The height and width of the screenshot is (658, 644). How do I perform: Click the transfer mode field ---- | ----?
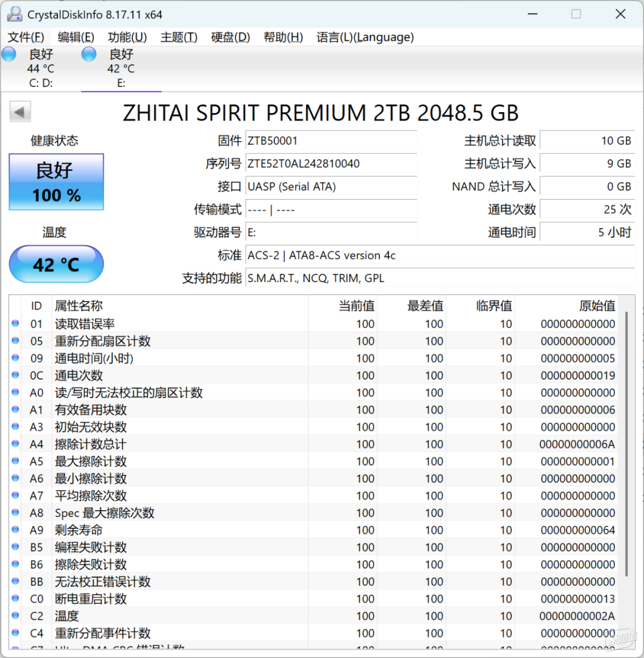pos(331,209)
